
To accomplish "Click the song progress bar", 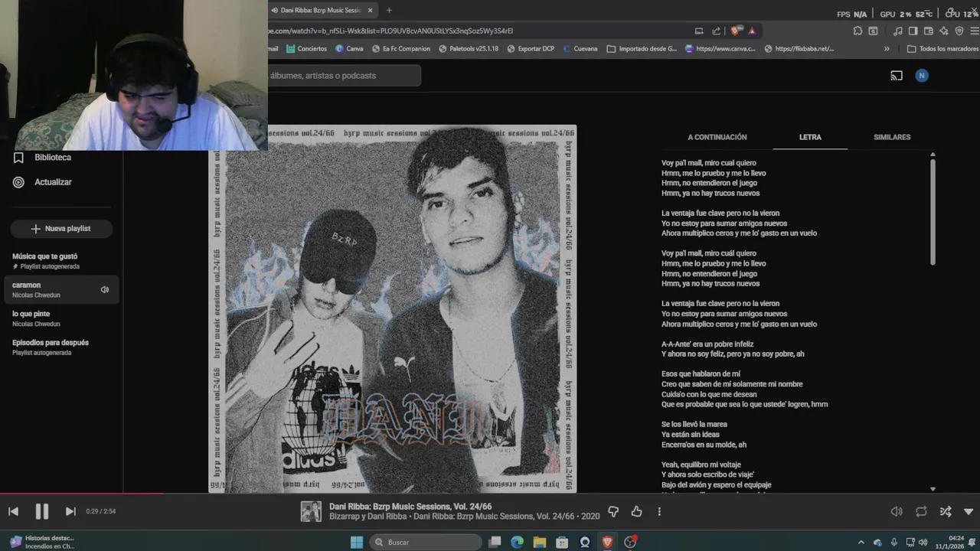I will point(490,494).
